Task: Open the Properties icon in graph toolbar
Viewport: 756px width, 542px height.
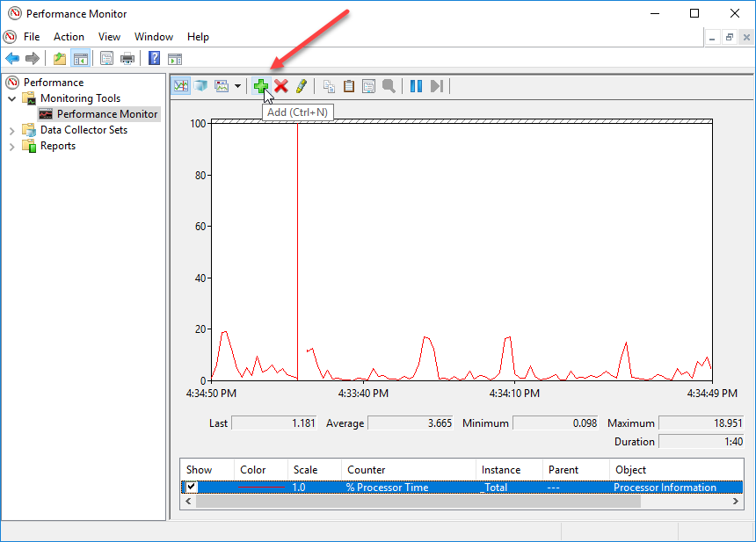Action: pos(368,86)
